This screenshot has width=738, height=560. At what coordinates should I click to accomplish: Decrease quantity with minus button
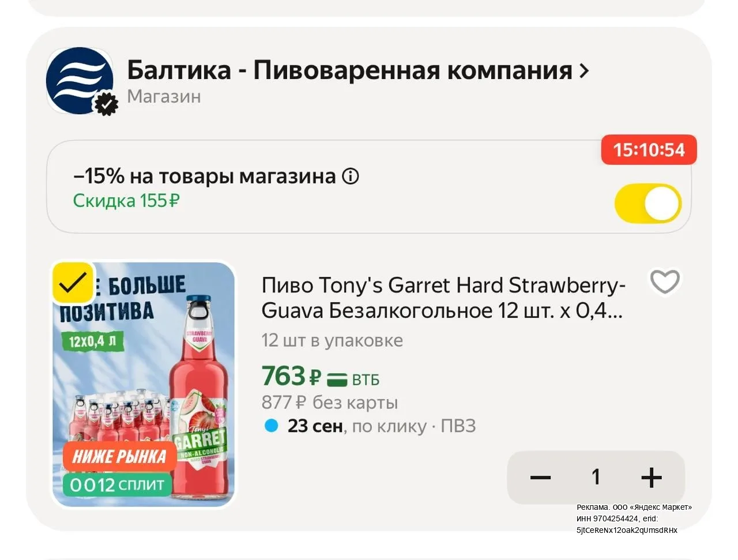(540, 478)
